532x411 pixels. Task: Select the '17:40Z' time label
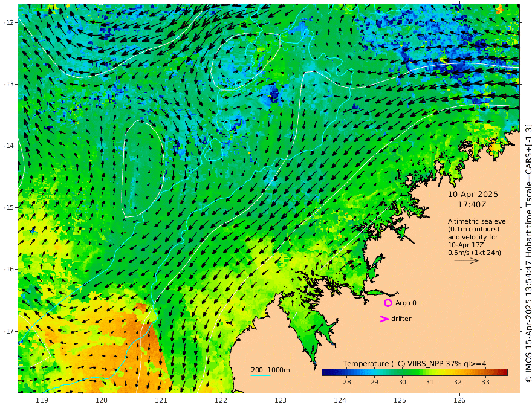click(x=472, y=205)
